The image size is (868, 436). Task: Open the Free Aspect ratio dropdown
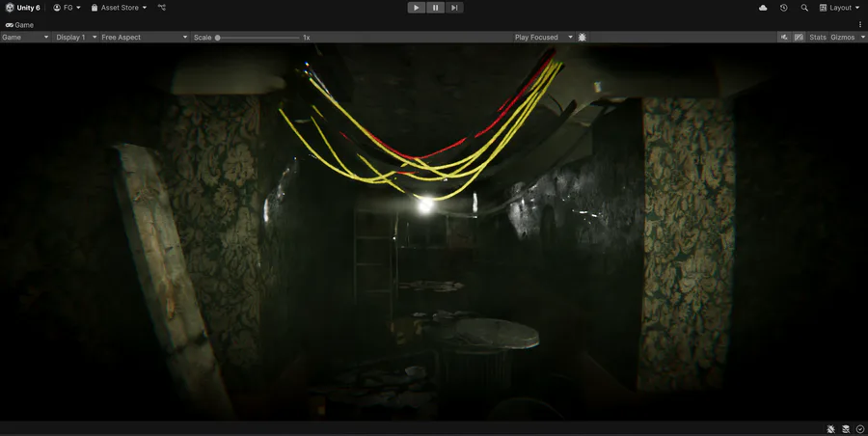point(144,37)
